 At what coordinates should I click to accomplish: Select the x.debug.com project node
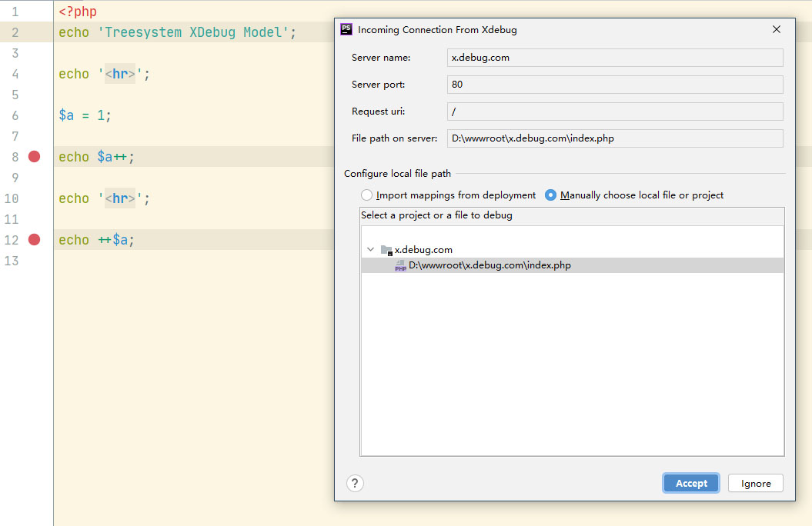423,250
